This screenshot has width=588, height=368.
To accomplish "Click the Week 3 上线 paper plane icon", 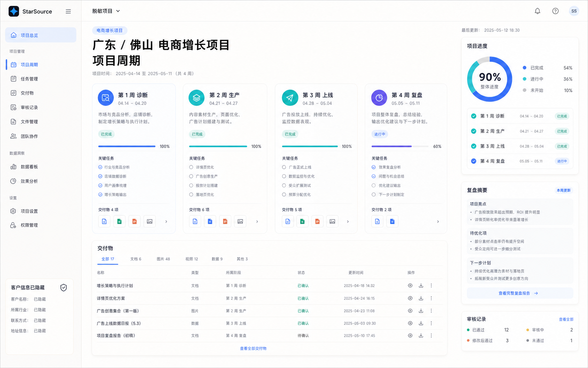I will (290, 98).
